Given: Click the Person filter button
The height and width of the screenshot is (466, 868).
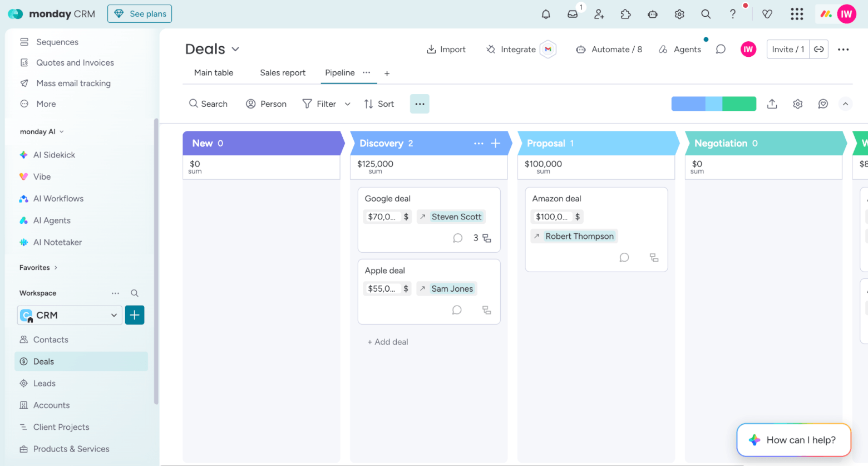Looking at the screenshot, I should click(x=267, y=104).
